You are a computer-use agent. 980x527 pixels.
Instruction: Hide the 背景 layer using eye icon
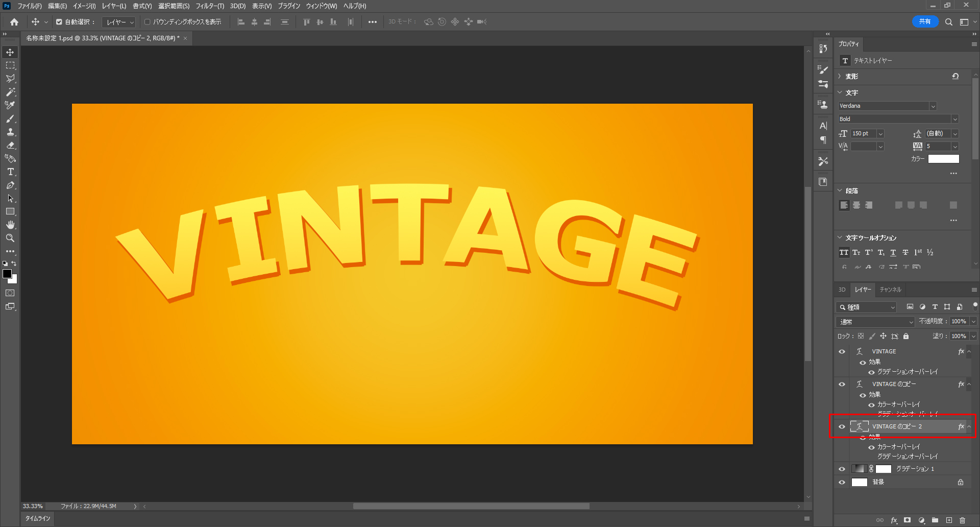[x=842, y=482]
